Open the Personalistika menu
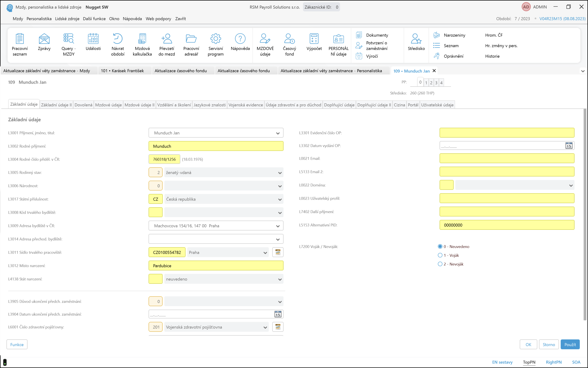The width and height of the screenshot is (588, 368). 39,19
